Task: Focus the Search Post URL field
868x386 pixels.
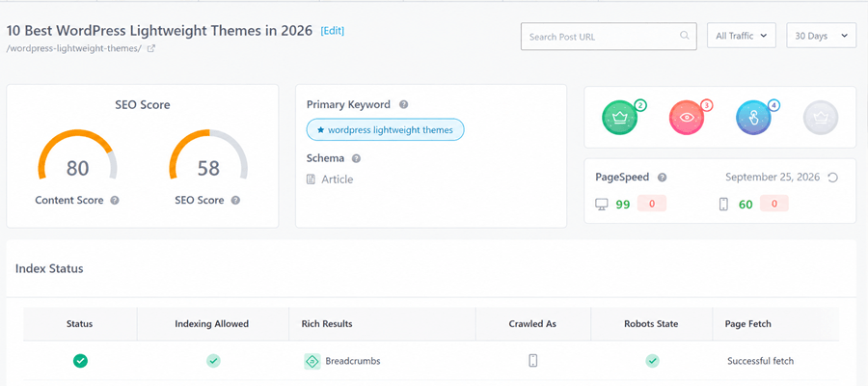Action: tap(609, 37)
